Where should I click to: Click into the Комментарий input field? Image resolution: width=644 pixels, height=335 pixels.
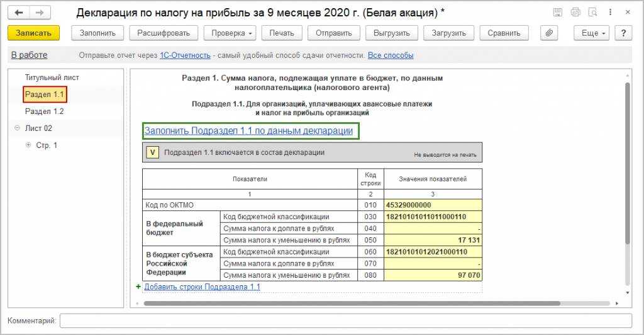click(x=346, y=321)
